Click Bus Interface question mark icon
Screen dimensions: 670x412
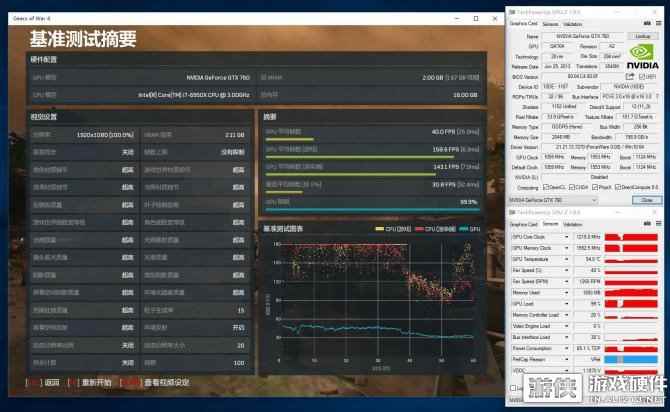657,97
